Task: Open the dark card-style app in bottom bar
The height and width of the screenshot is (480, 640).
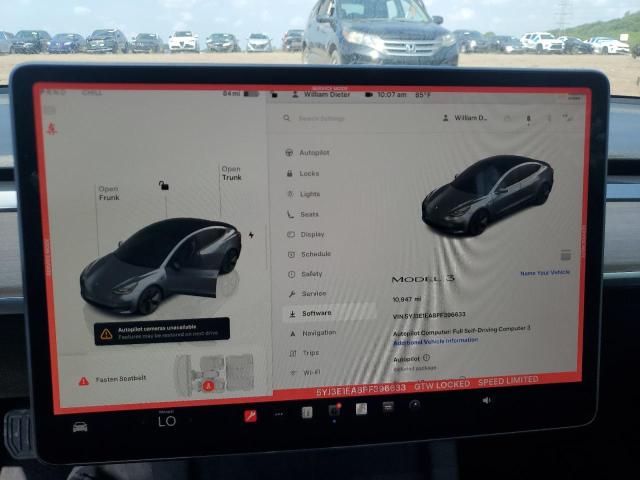Action: point(388,407)
